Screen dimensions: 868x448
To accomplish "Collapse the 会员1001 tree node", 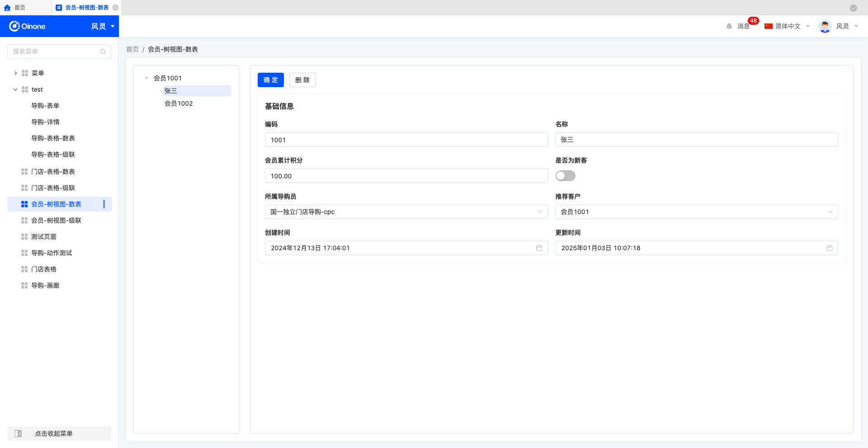I will pos(146,78).
